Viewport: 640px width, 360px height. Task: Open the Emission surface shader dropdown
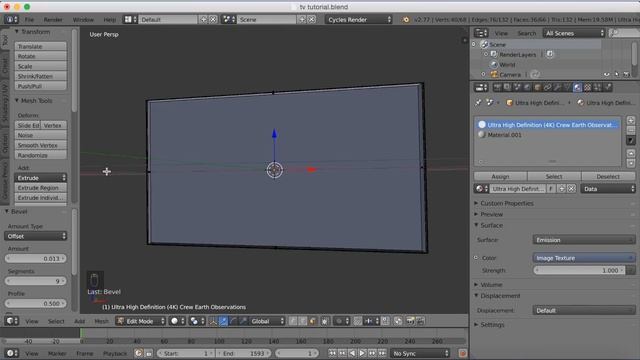coord(584,240)
